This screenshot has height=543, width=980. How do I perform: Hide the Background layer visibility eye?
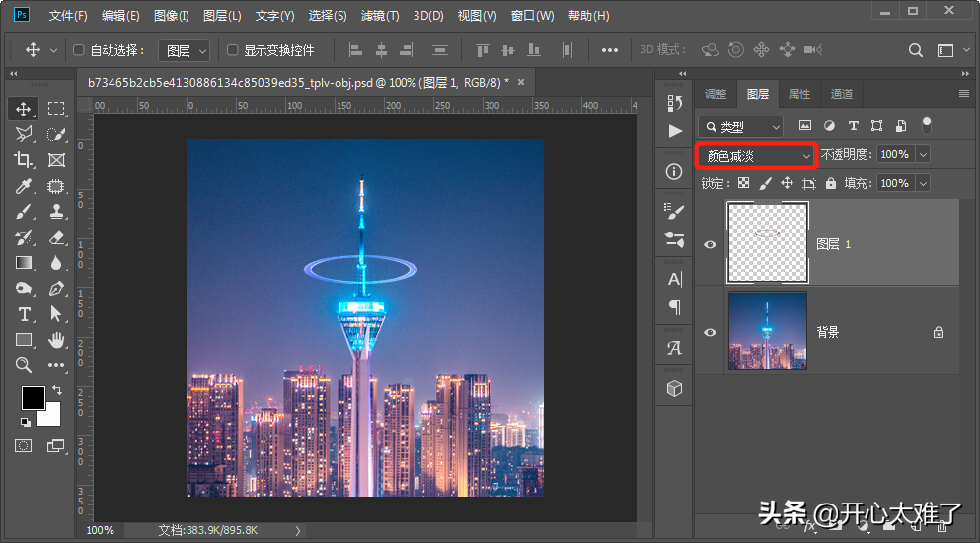[x=710, y=332]
